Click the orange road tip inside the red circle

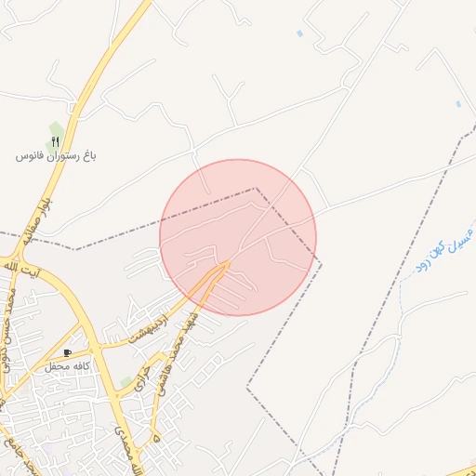click(x=227, y=264)
